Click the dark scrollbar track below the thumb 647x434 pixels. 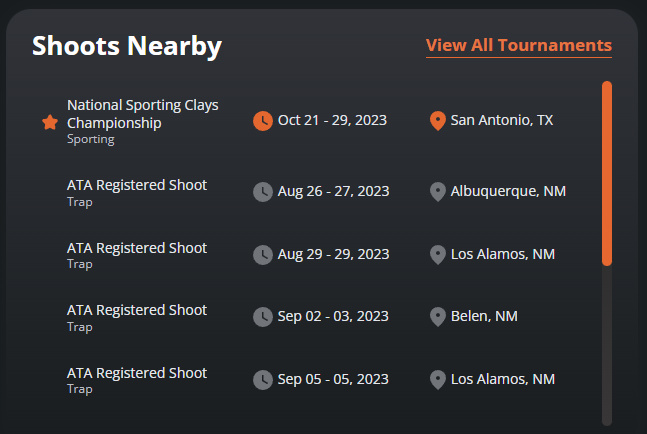pyautogui.click(x=607, y=346)
